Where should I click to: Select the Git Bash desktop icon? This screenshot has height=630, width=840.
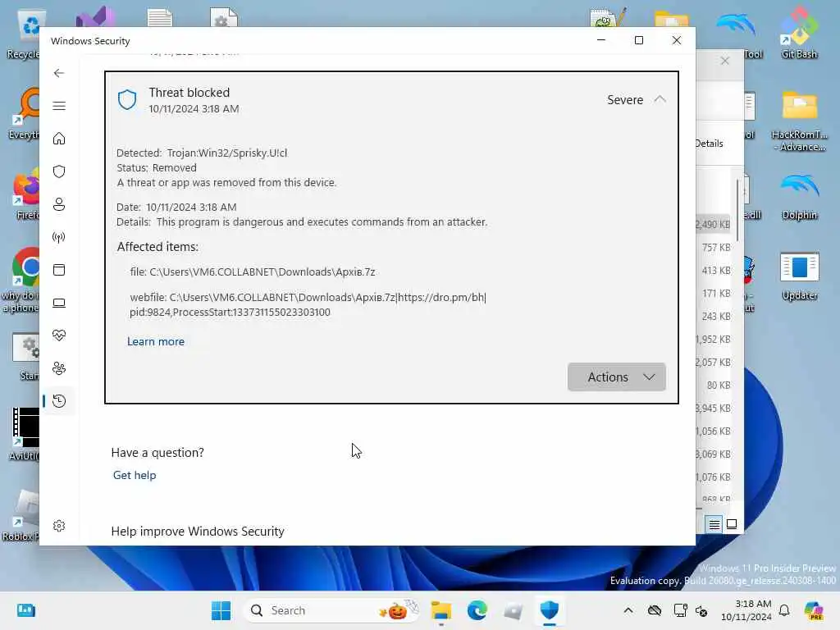tap(799, 34)
